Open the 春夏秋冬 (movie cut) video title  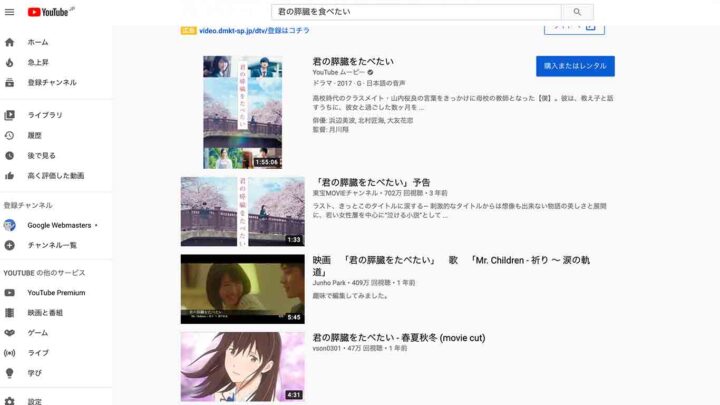(x=399, y=338)
